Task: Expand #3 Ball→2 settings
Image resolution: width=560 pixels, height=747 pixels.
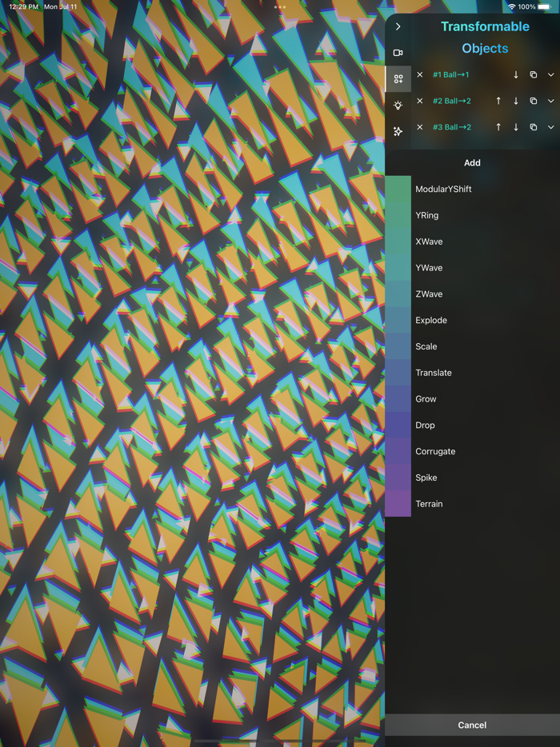Action: pyautogui.click(x=551, y=127)
